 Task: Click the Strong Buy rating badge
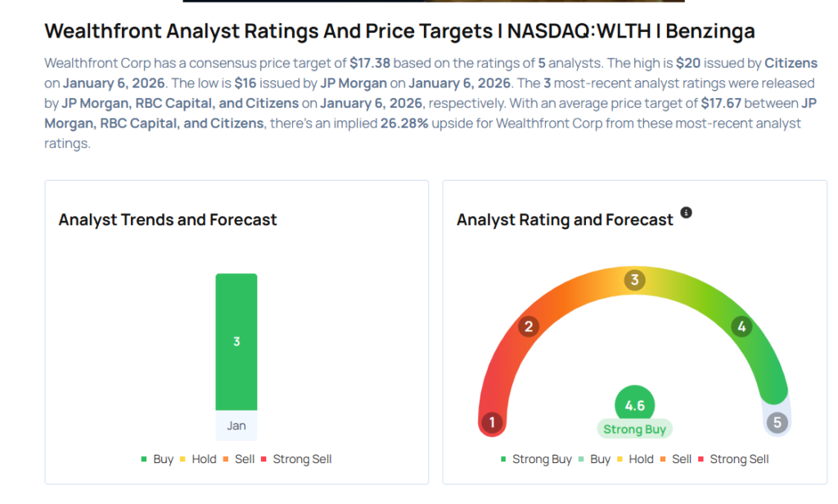[634, 429]
